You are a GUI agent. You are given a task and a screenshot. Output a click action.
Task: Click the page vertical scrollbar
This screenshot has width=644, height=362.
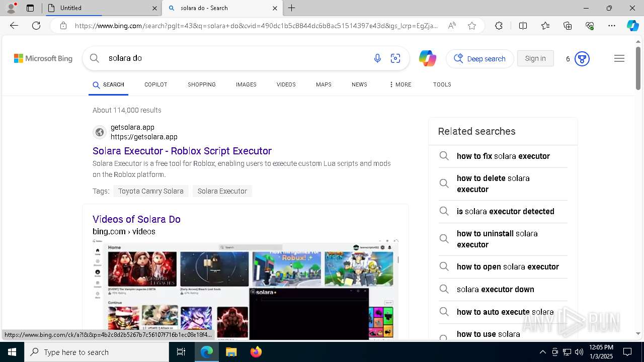pyautogui.click(x=638, y=68)
